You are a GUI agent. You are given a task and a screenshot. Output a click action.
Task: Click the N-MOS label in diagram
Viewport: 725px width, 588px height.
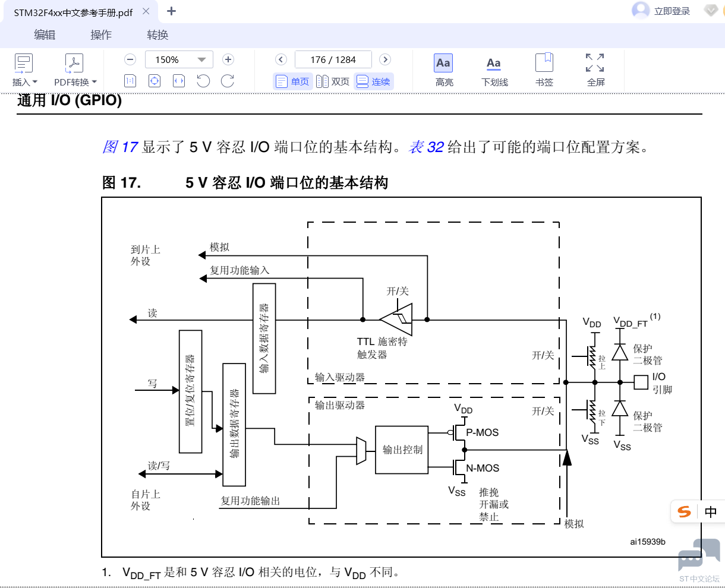point(483,468)
